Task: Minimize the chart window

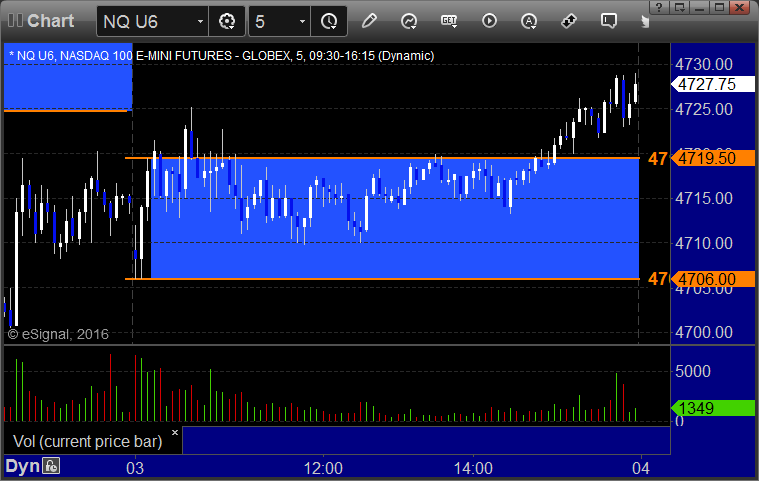Action: (699, 7)
